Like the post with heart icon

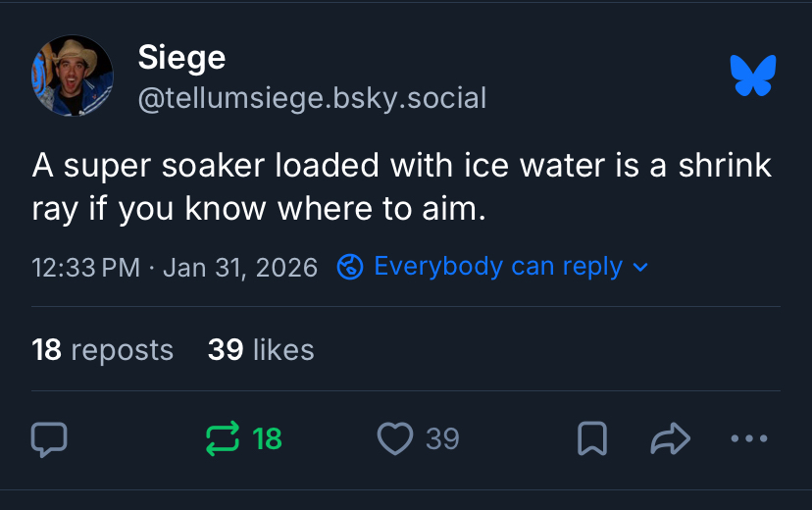(395, 438)
